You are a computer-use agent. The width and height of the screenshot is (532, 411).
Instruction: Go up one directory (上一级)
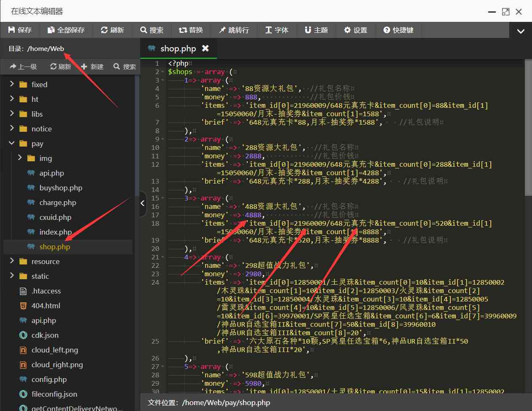(x=23, y=67)
